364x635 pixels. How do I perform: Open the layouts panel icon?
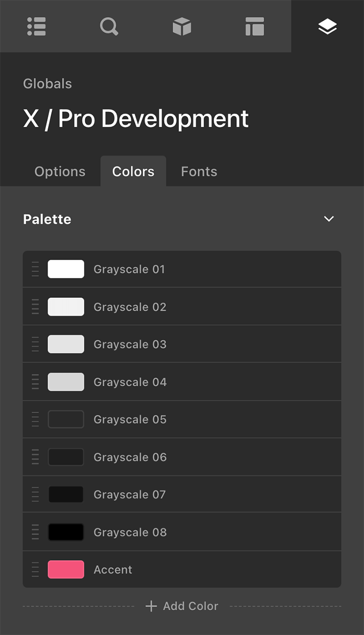point(254,26)
